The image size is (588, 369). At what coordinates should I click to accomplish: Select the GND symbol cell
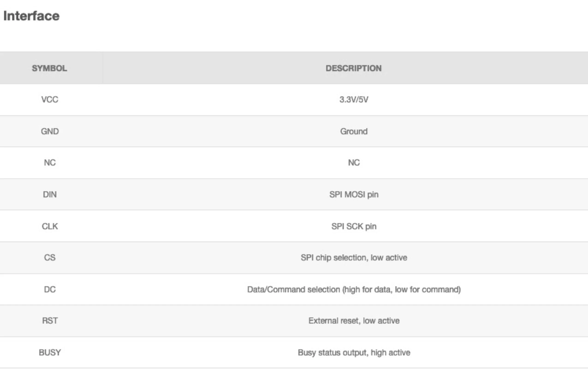click(x=50, y=131)
